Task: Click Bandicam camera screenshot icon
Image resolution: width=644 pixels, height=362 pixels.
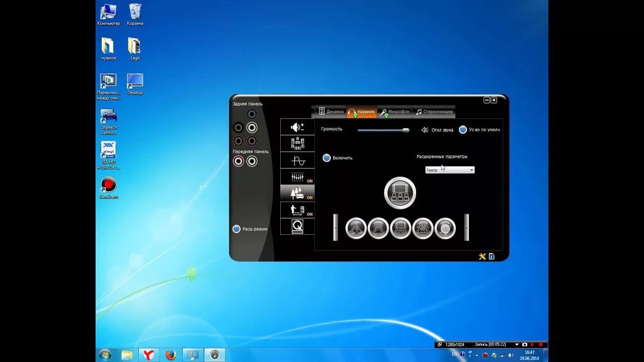Action: click(x=525, y=344)
